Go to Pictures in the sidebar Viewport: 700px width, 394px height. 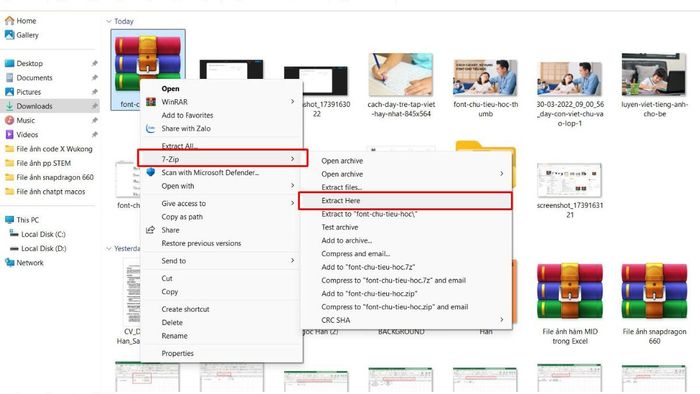pyautogui.click(x=29, y=92)
